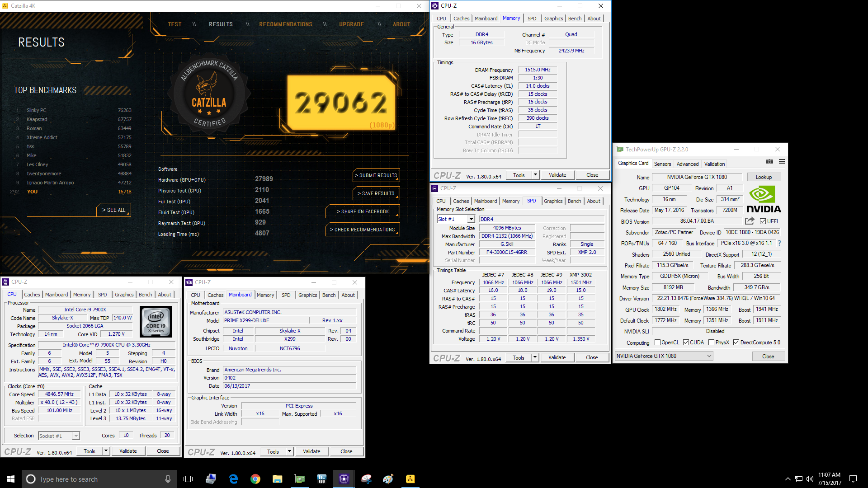Open the ABOUT tab in Catzilla
The width and height of the screenshot is (868, 488).
pyautogui.click(x=401, y=24)
